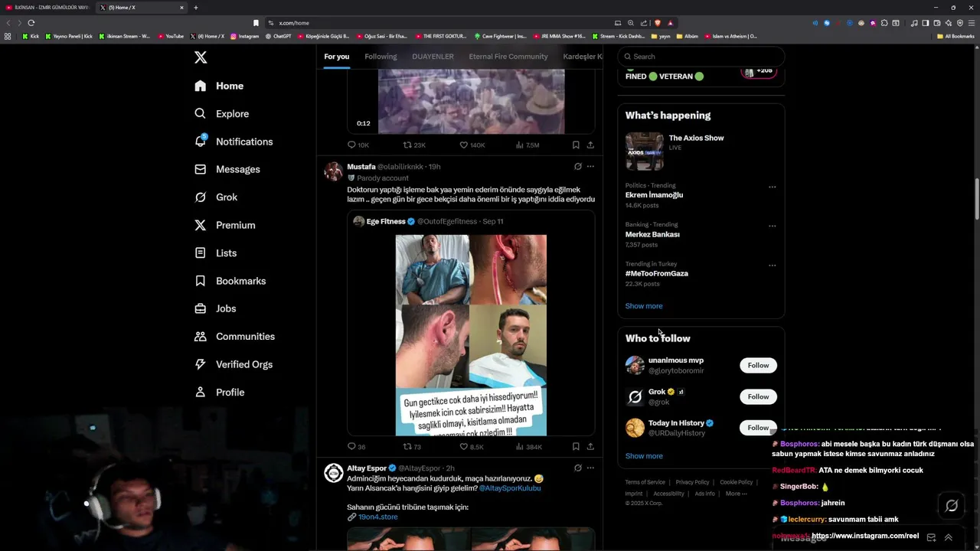Reply icon on video post with 10K
Image resolution: width=980 pixels, height=551 pixels.
point(351,145)
